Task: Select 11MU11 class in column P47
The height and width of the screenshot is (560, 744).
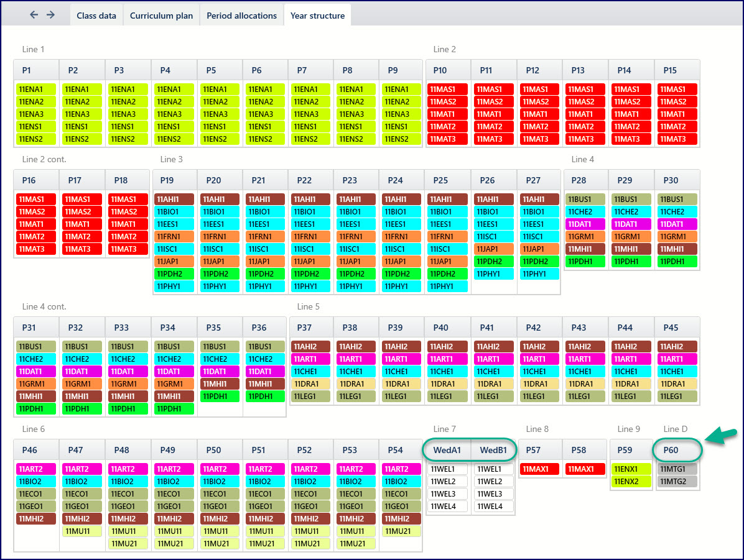Action: coord(82,531)
